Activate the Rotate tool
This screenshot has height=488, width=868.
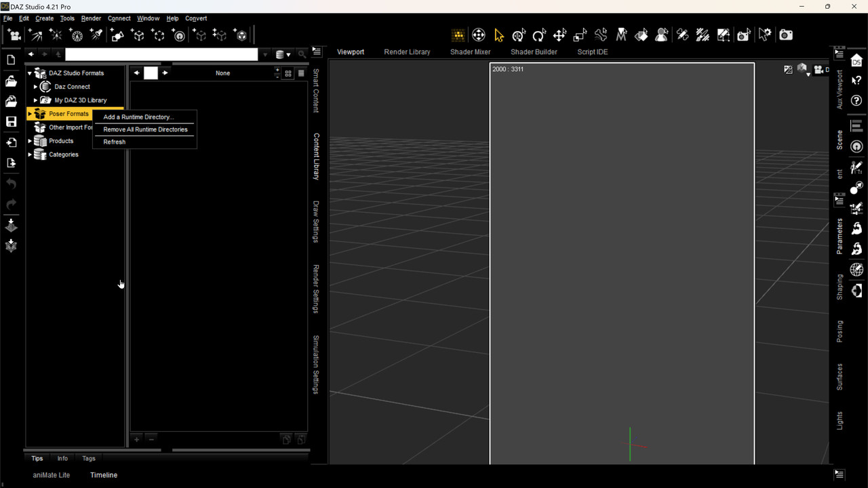tap(539, 35)
